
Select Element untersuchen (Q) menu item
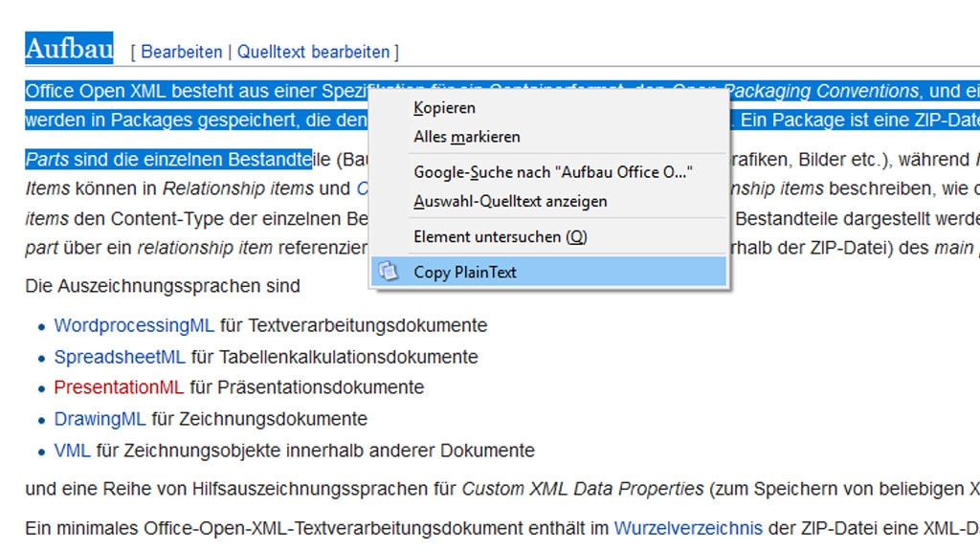(x=500, y=236)
